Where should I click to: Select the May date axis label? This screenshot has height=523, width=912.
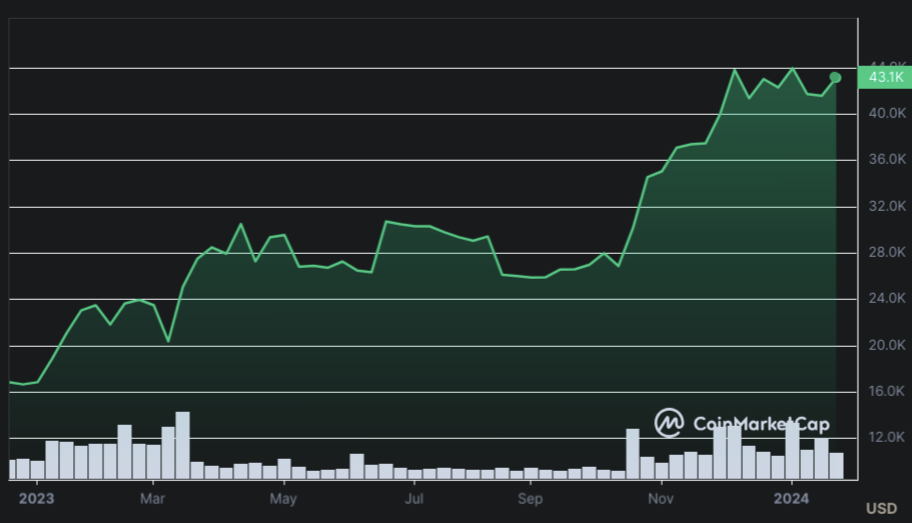click(x=284, y=497)
